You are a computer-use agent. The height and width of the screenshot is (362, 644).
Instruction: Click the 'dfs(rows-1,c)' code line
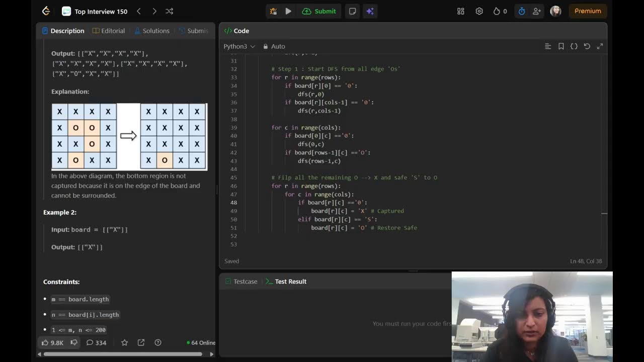(x=319, y=161)
